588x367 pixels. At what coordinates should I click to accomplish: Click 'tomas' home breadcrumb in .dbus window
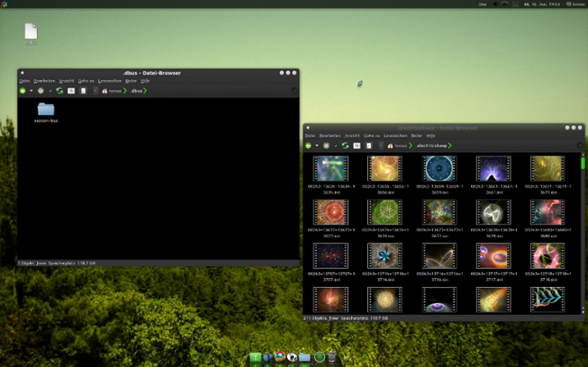[114, 91]
